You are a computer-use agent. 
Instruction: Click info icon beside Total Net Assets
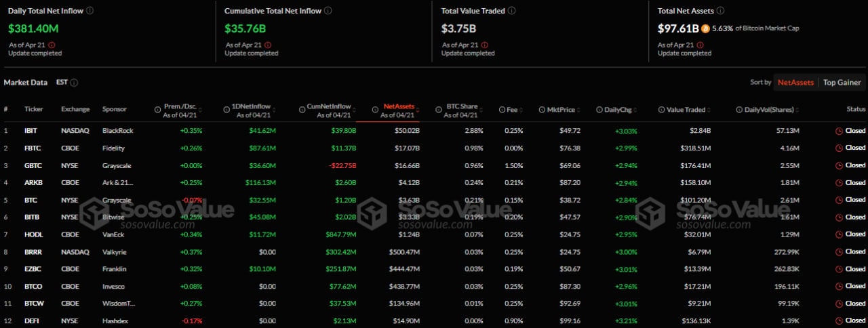tap(721, 11)
